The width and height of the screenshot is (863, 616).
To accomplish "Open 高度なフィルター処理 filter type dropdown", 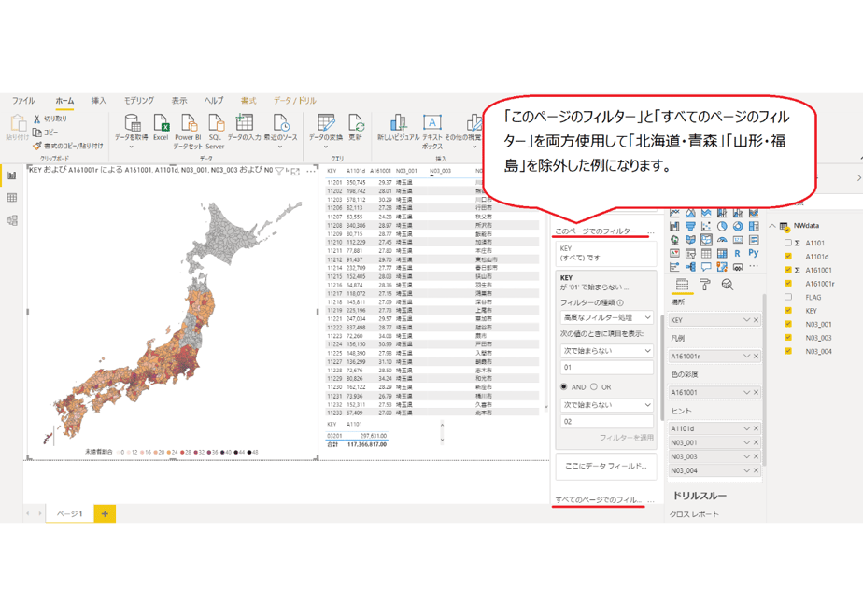I will click(x=606, y=318).
